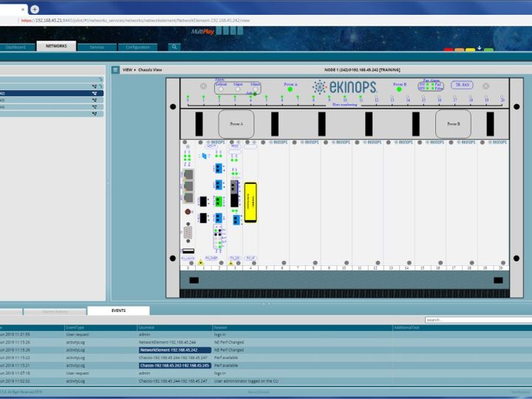Click the Ack button under alarm LEDs
Viewport: 532px width, 399px height.
pos(255,94)
